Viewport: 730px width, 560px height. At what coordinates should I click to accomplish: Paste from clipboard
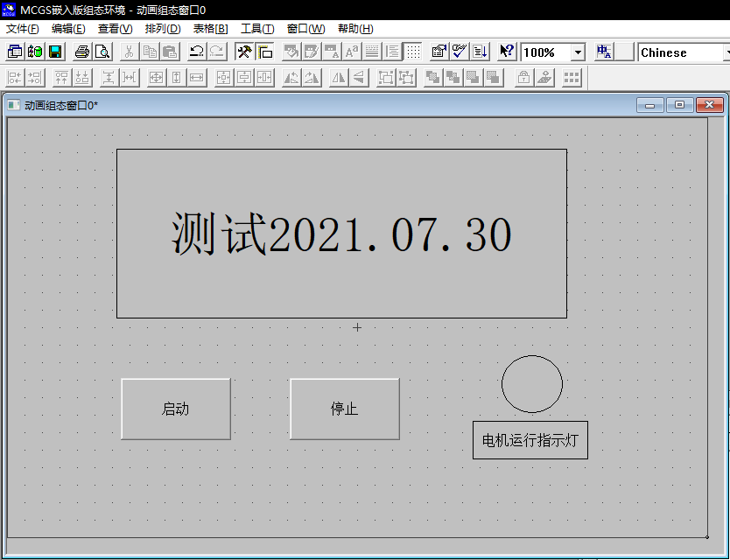169,52
